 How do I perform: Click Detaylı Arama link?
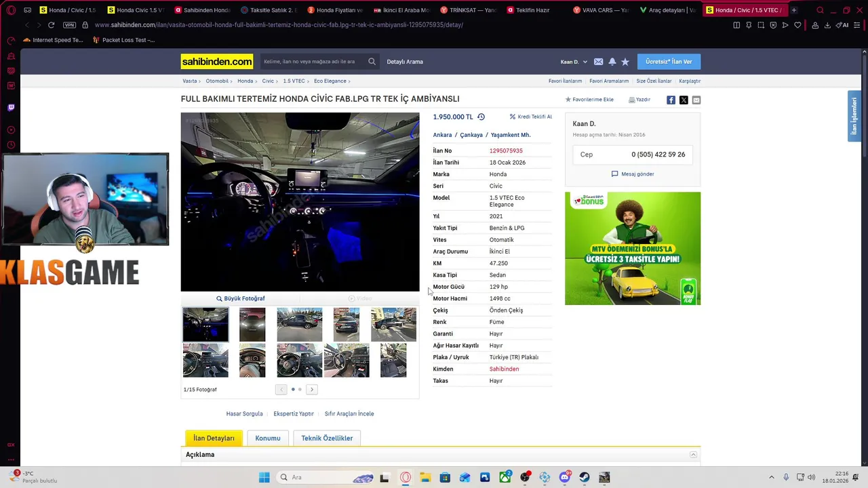pos(405,62)
